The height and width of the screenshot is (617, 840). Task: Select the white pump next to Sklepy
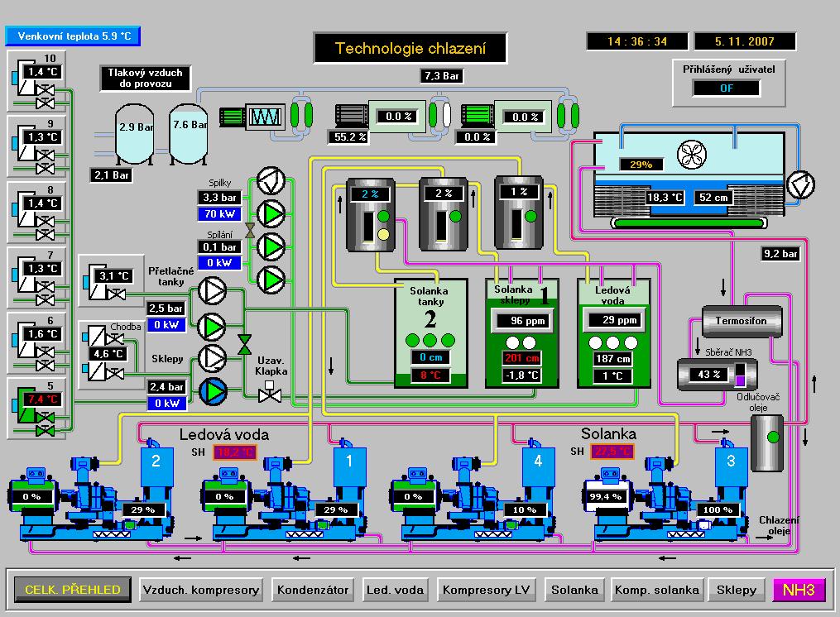click(212, 359)
